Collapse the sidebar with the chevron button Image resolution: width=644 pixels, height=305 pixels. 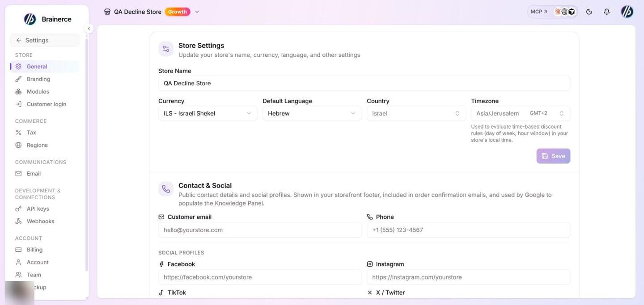tap(89, 29)
